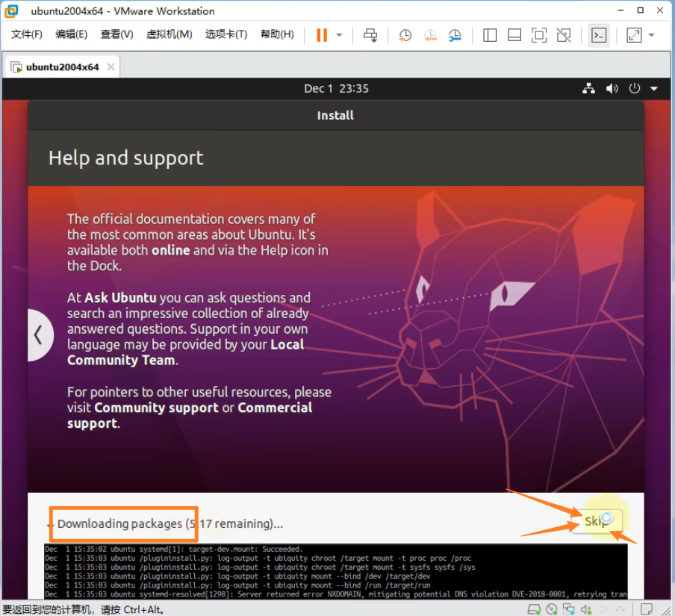This screenshot has height=616, width=675.
Task: Click the VMware message log note icon
Action: click(646, 609)
